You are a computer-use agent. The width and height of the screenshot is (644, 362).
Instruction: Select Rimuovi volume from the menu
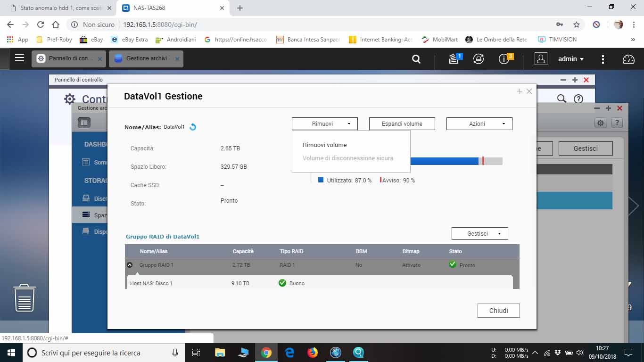pyautogui.click(x=324, y=145)
